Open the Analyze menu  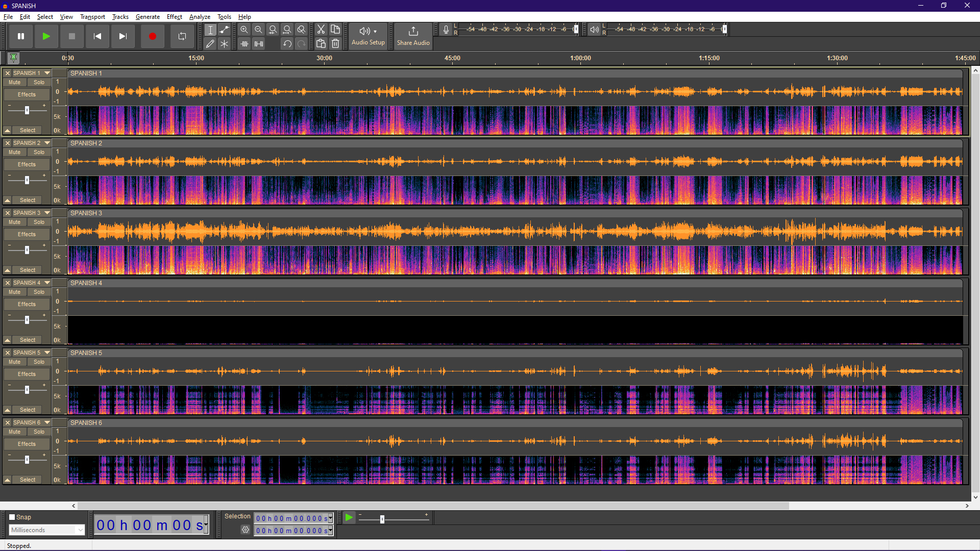(x=200, y=17)
